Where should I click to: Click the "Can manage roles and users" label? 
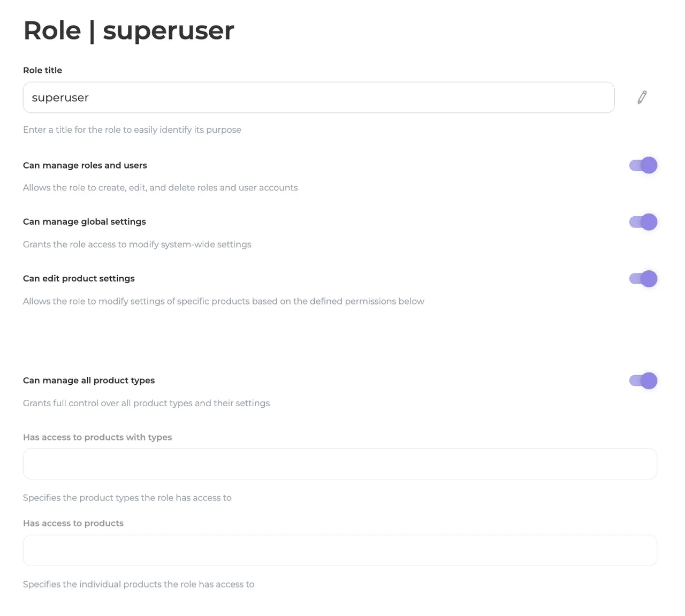pyautogui.click(x=85, y=165)
